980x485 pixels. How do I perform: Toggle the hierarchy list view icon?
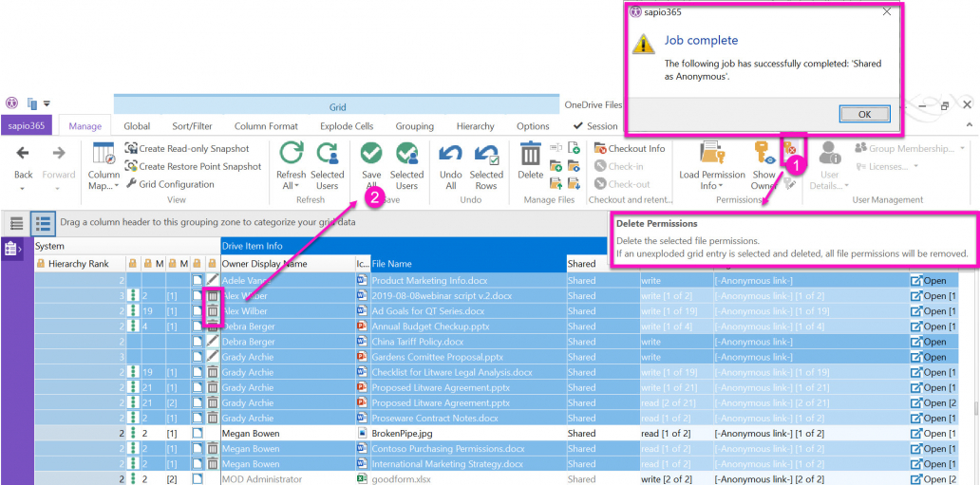[43, 223]
